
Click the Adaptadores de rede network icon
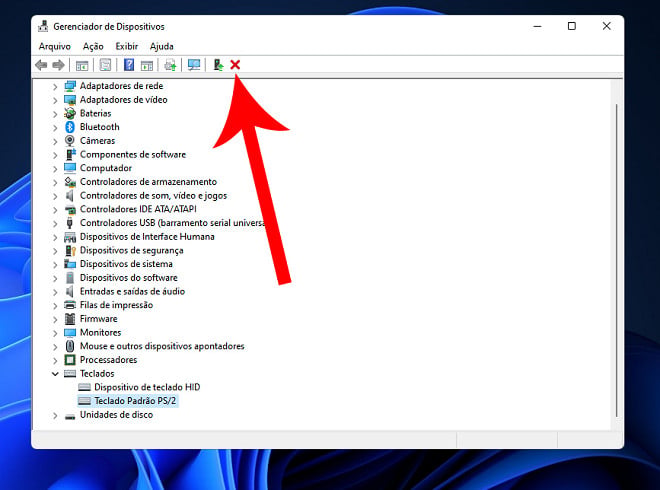pos(70,86)
